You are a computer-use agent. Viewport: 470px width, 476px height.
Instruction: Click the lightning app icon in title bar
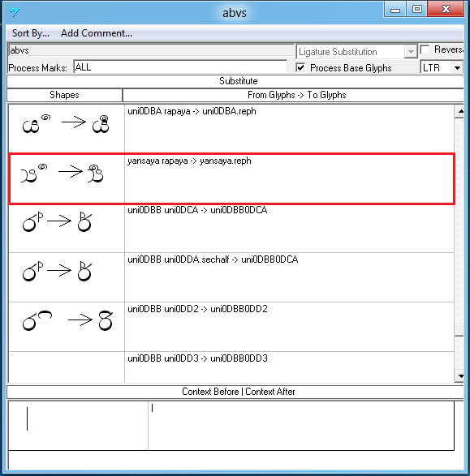15,12
